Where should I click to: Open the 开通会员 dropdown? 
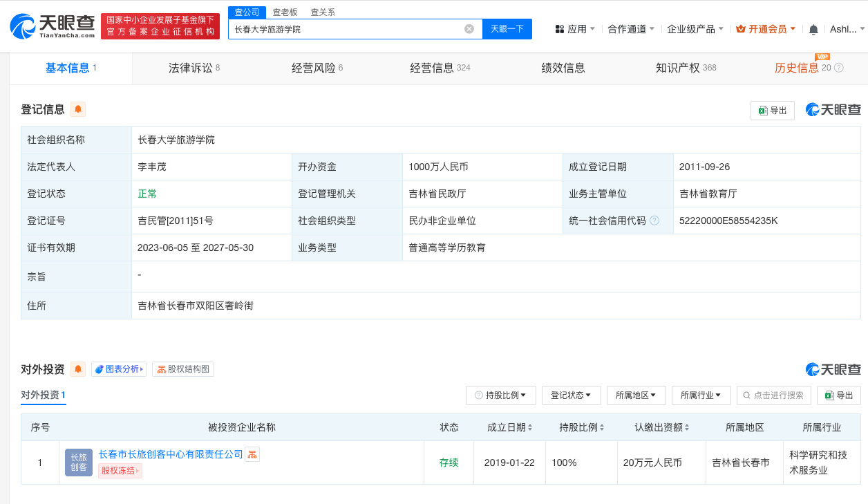coord(766,29)
